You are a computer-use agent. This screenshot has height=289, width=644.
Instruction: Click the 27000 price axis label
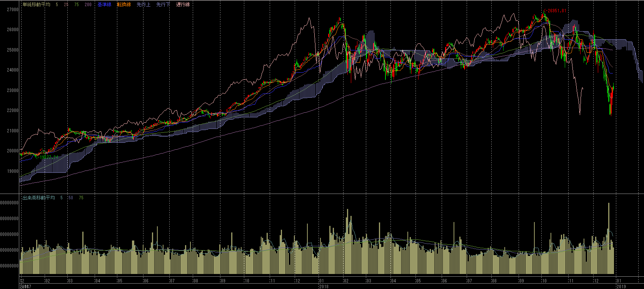(13, 10)
